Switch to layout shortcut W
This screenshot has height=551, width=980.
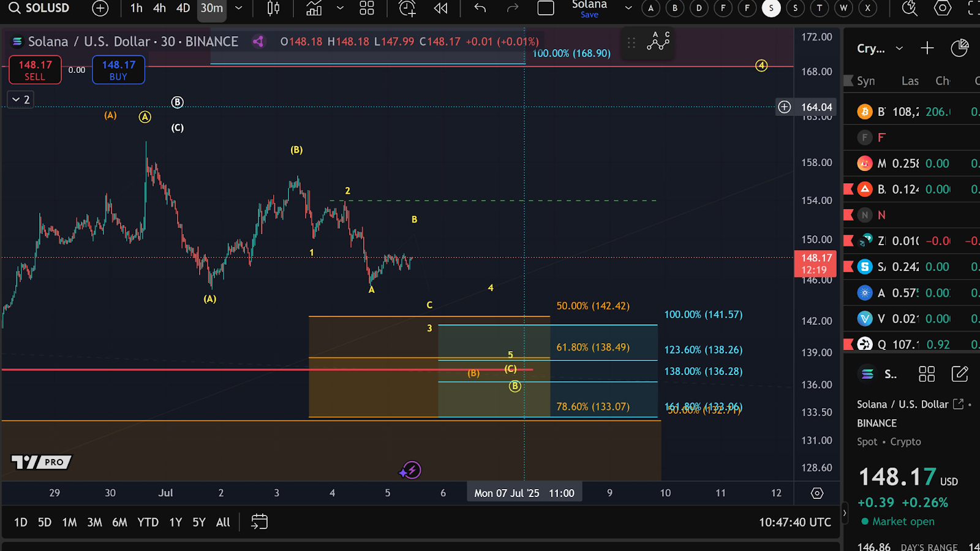click(x=843, y=8)
